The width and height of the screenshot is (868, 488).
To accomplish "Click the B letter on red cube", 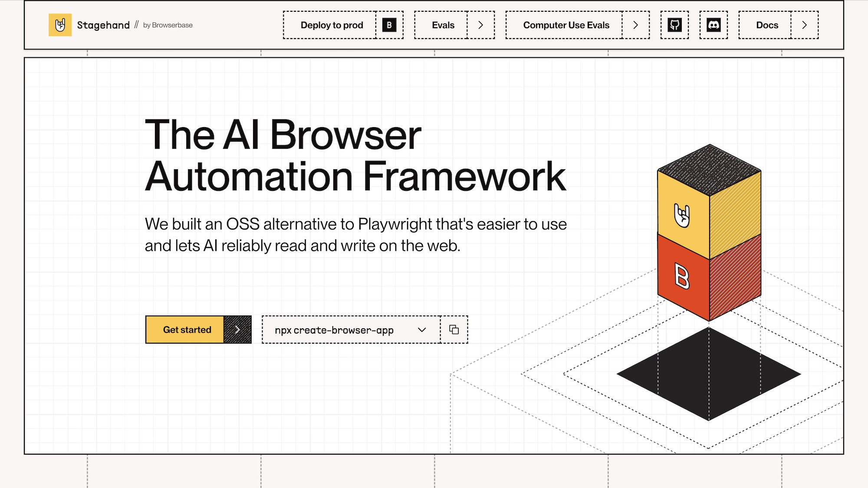I will point(682,277).
